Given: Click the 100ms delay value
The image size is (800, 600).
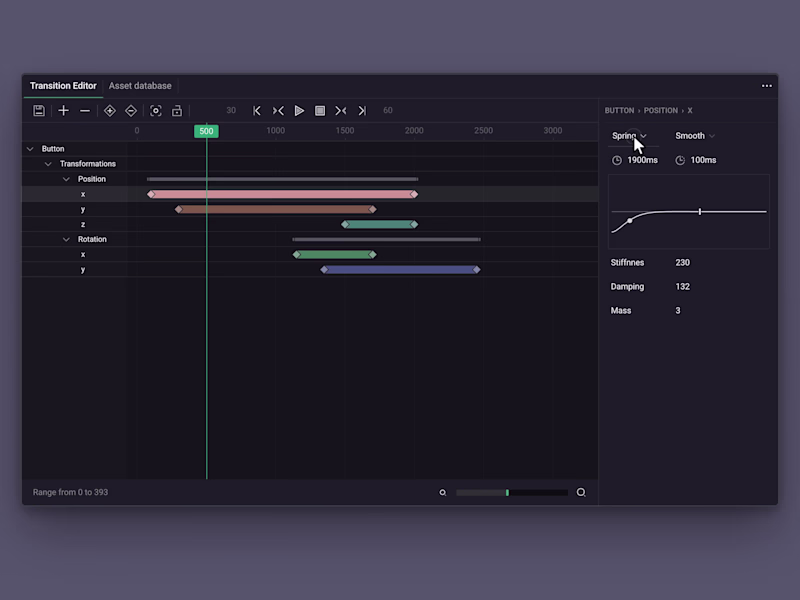Looking at the screenshot, I should click(704, 160).
